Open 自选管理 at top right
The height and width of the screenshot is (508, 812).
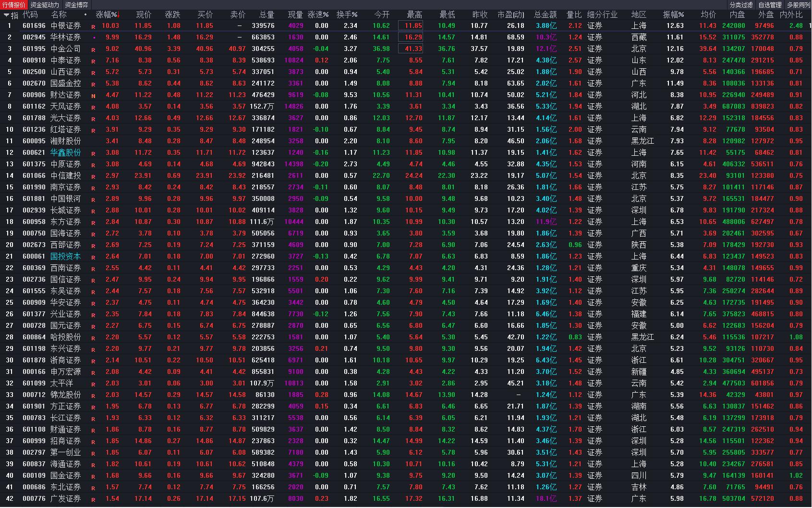[770, 5]
